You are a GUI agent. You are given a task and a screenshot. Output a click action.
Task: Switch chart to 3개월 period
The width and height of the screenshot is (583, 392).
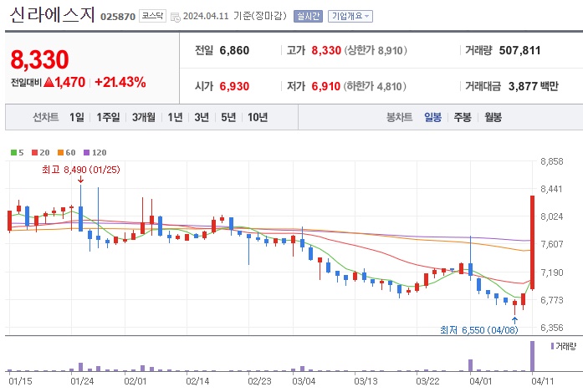pyautogui.click(x=144, y=117)
